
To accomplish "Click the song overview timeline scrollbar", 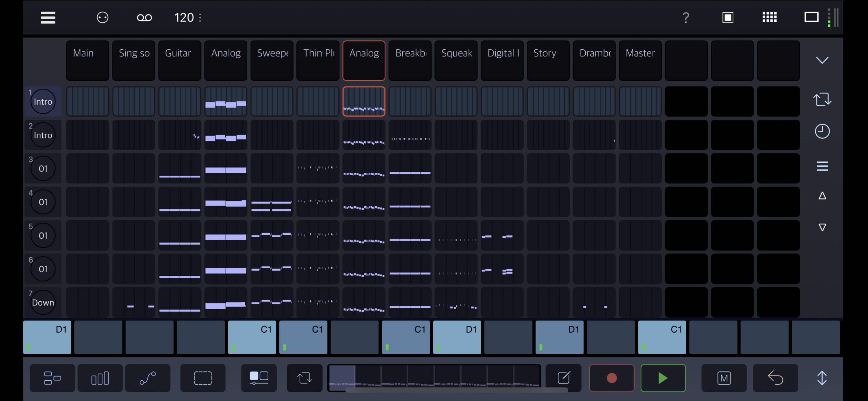I will click(457, 390).
